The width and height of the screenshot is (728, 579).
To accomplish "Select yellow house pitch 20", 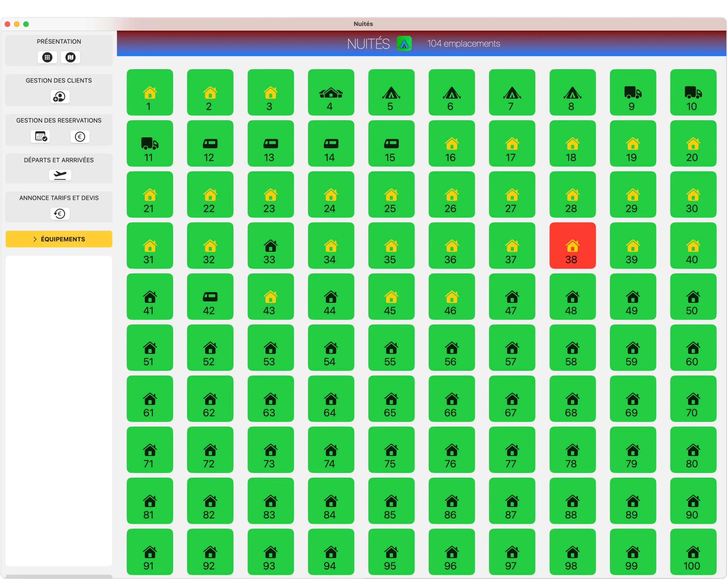I will coord(693,144).
